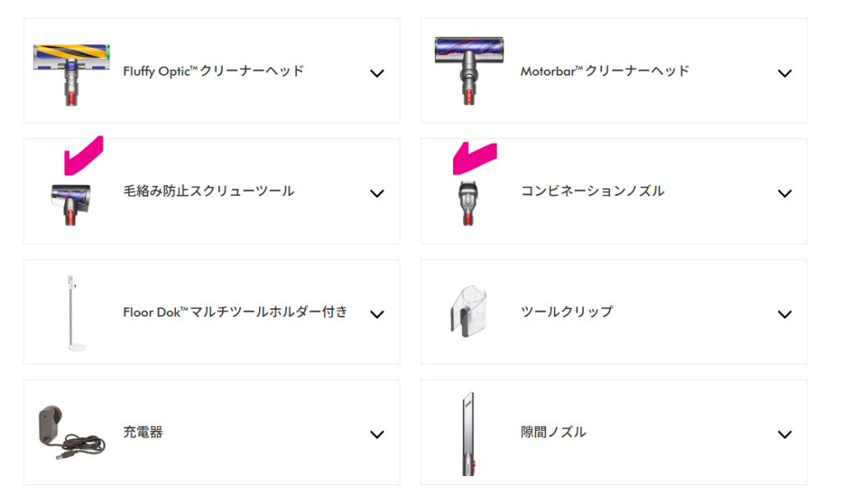Click the Motorbar cleaner head image
This screenshot has height=504, width=842.
[x=470, y=70]
